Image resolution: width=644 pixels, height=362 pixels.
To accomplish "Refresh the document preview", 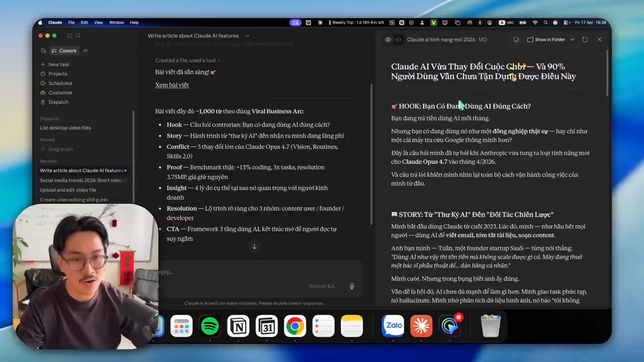I will tap(585, 40).
